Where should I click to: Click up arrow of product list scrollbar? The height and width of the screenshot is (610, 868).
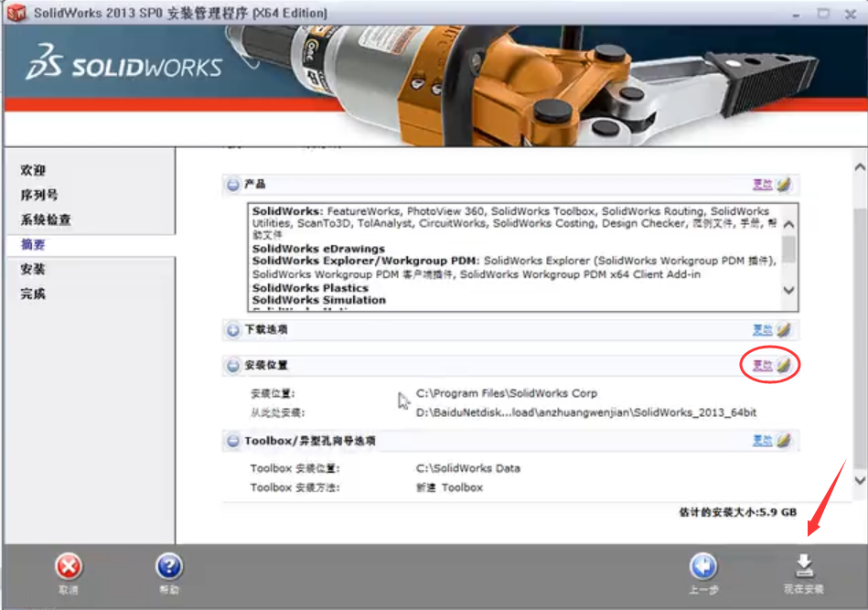(789, 224)
